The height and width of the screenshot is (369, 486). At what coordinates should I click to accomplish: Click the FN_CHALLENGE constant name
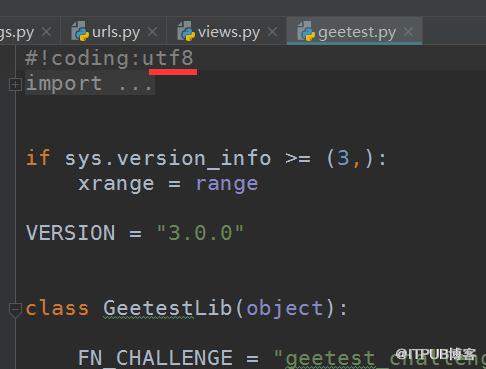pos(155,358)
